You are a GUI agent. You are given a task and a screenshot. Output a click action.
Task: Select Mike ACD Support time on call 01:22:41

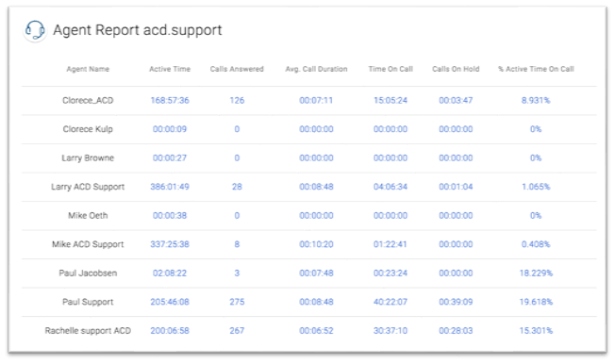pyautogui.click(x=391, y=244)
